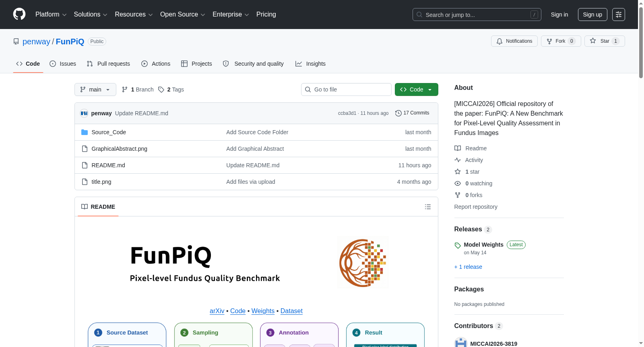Screen dimensions: 644x347
Task: Open the main branch selector dropdown
Action: [x=95, y=89]
